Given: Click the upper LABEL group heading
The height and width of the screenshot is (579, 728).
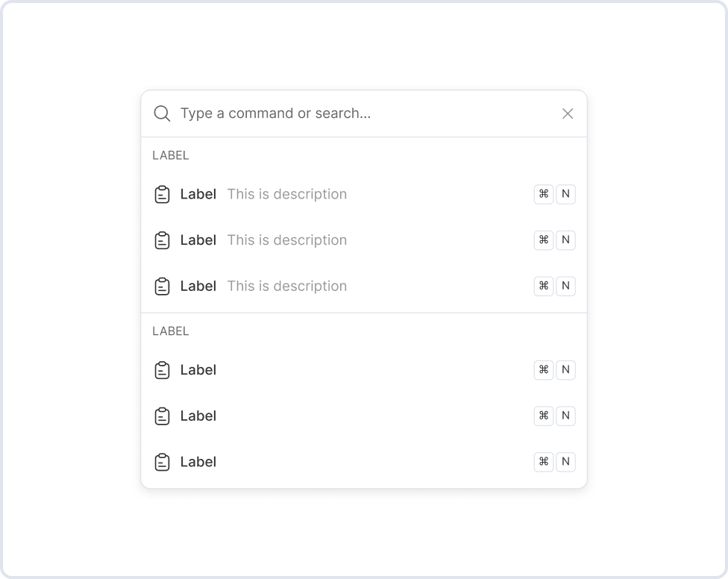Looking at the screenshot, I should coord(171,156).
